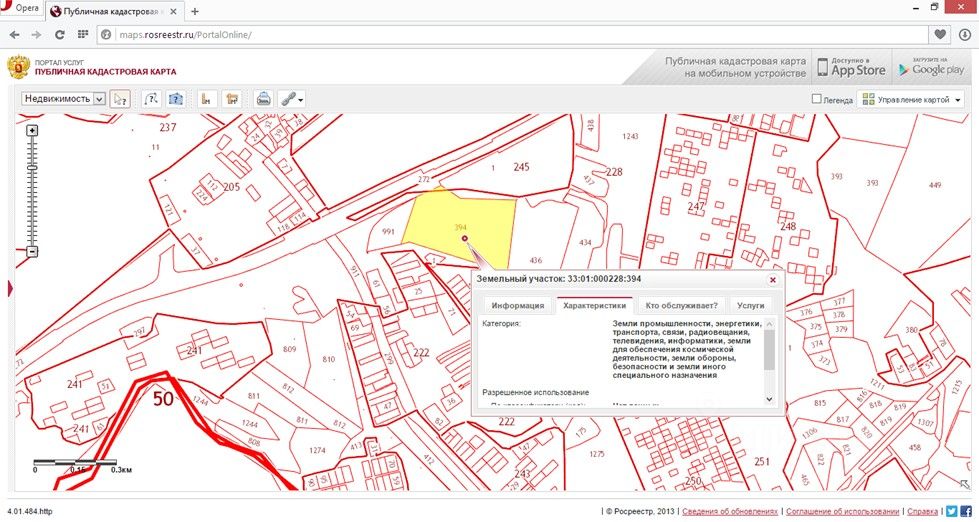Open the Справка help link
979x522 pixels.
pyautogui.click(x=922, y=511)
